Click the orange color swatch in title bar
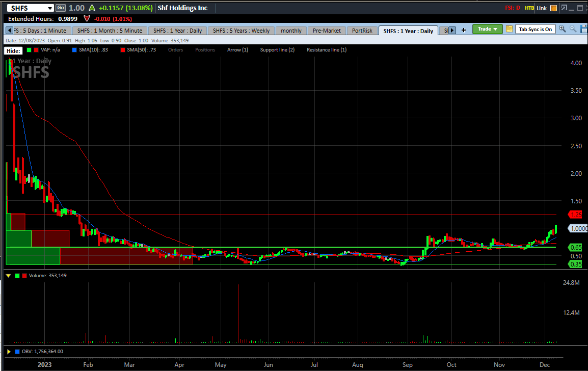Screen dimensions: 588x371 pos(553,8)
